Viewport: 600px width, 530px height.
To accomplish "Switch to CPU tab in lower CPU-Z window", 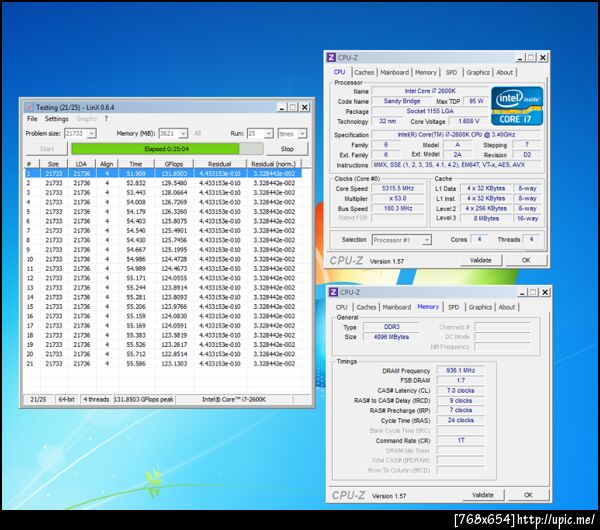I will [x=342, y=307].
